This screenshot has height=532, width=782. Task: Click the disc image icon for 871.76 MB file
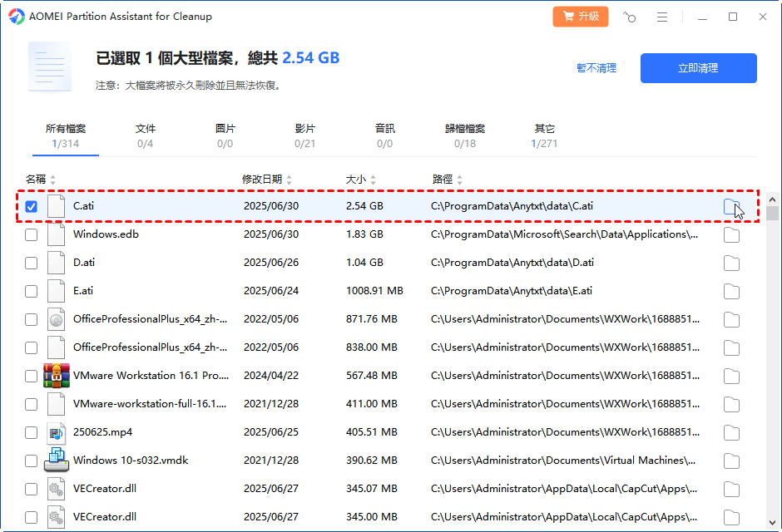57,319
